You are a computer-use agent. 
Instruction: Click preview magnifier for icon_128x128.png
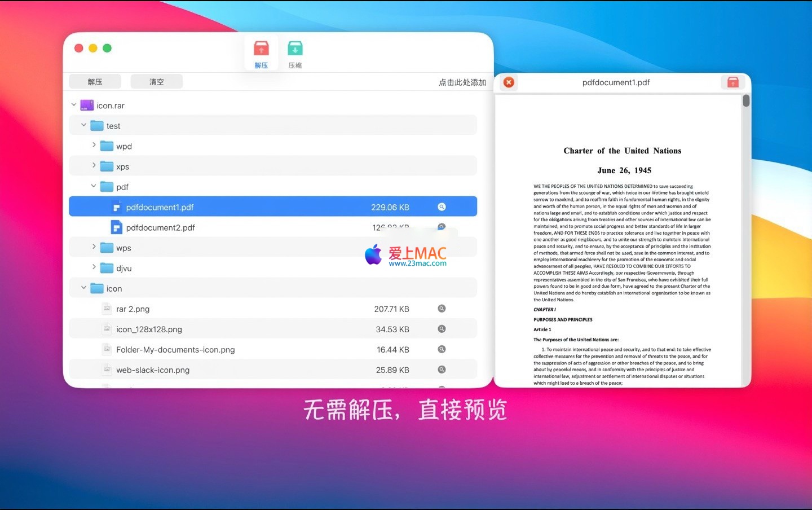click(442, 329)
